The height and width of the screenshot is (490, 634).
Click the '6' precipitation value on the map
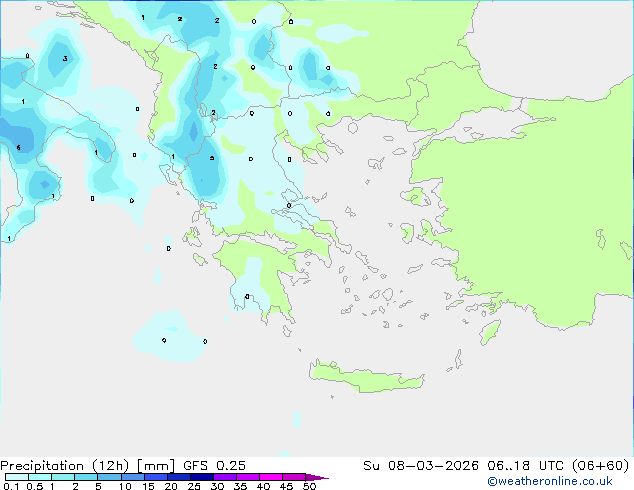(19, 148)
